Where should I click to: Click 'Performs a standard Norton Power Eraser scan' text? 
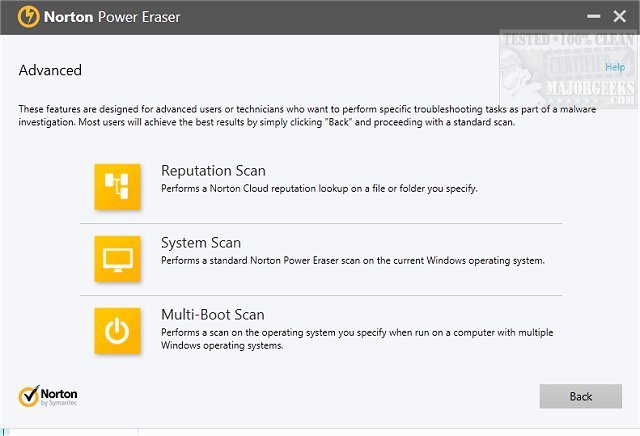(353, 260)
